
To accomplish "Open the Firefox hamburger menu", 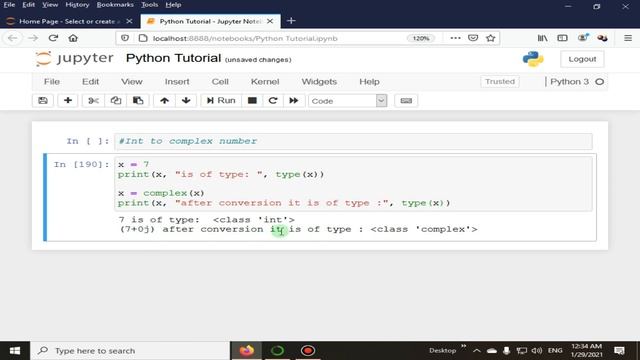I will click(628, 38).
